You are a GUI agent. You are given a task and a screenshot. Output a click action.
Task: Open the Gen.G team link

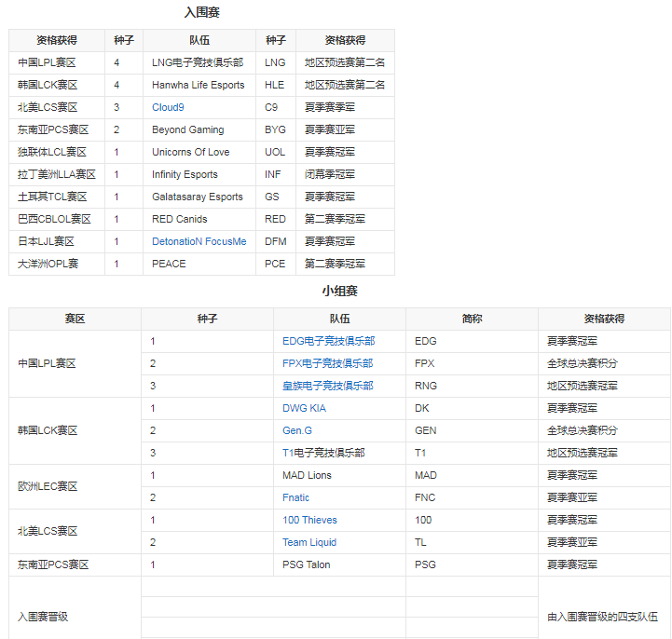pos(297,430)
